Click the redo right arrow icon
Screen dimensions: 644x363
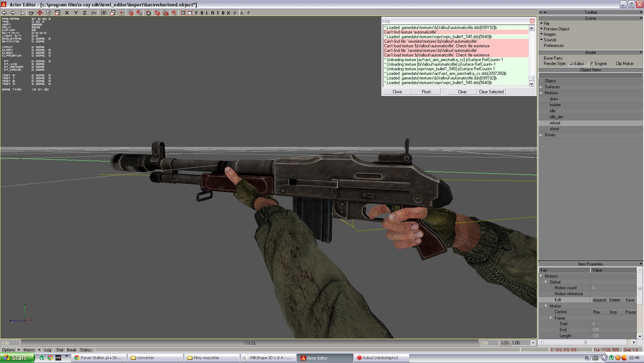(13, 13)
